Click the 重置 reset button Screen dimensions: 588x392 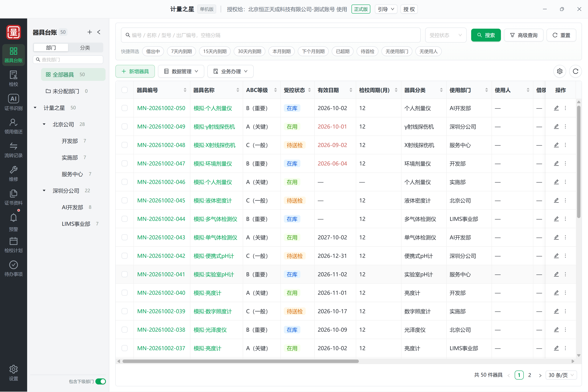coord(561,35)
